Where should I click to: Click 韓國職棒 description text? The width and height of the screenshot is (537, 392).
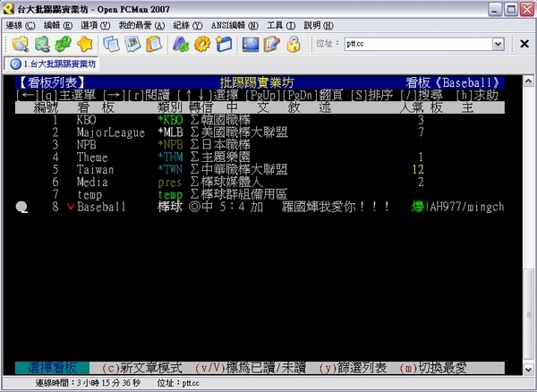(226, 120)
